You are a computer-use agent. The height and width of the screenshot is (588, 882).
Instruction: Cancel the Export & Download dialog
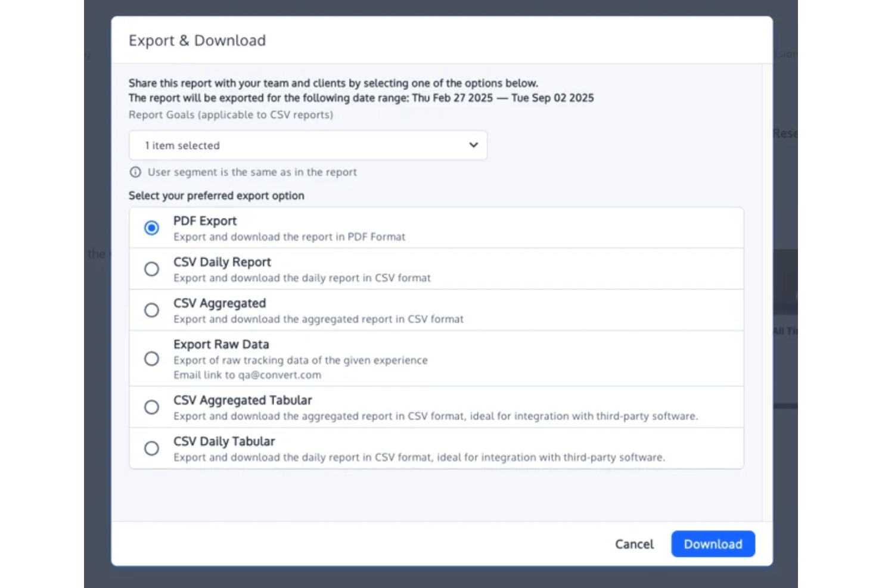click(x=634, y=544)
